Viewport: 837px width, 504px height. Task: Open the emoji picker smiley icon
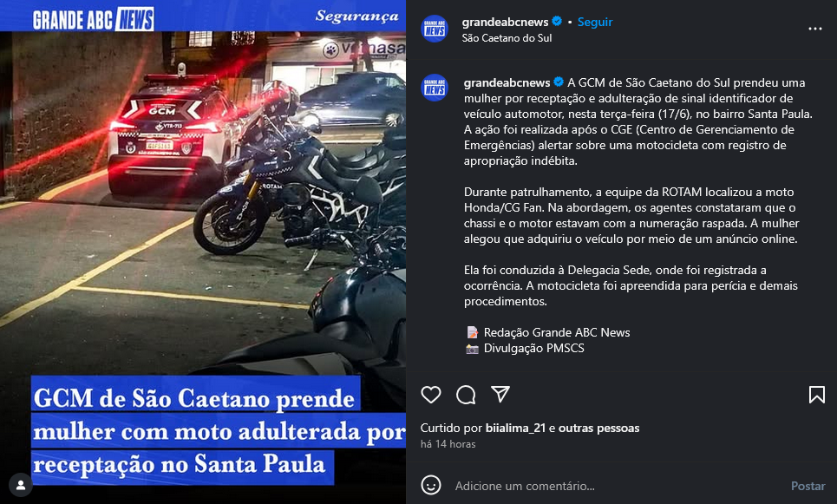click(x=431, y=485)
